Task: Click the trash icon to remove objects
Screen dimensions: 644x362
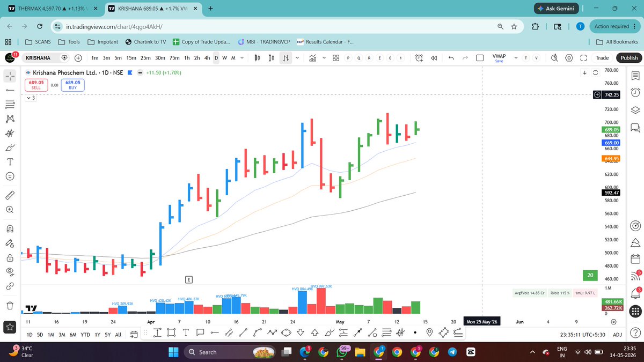Action: click(x=10, y=306)
